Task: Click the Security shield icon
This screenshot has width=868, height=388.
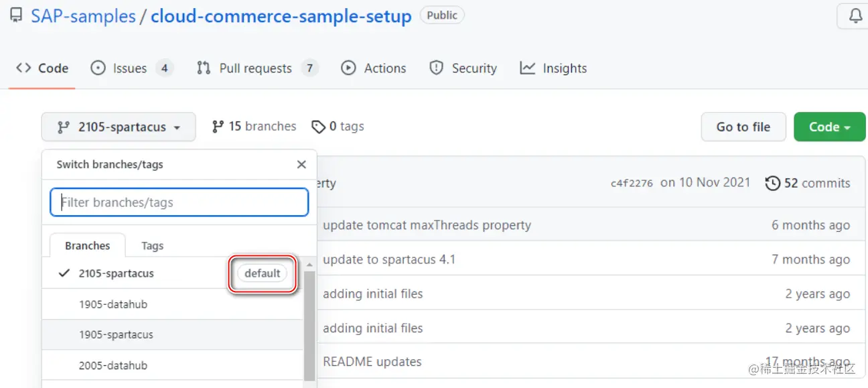Action: click(x=437, y=68)
